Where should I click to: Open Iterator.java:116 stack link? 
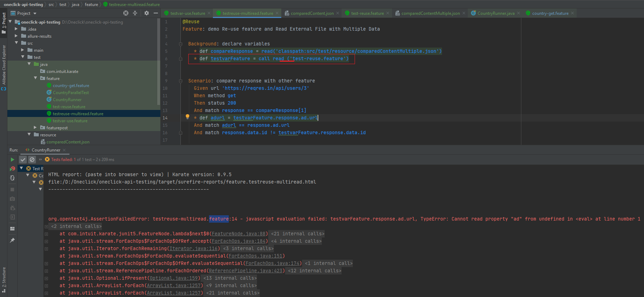click(x=194, y=248)
